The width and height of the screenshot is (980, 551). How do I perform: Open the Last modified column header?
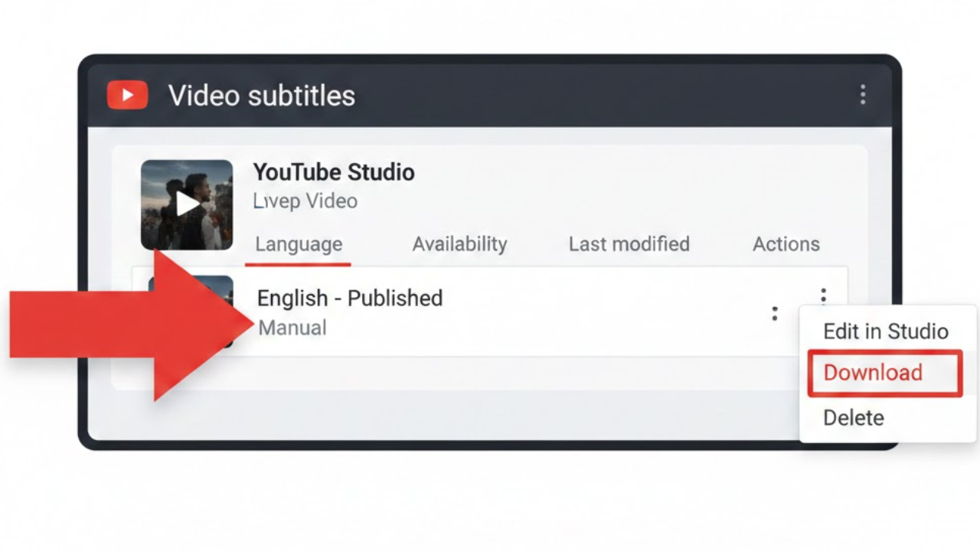tap(629, 244)
